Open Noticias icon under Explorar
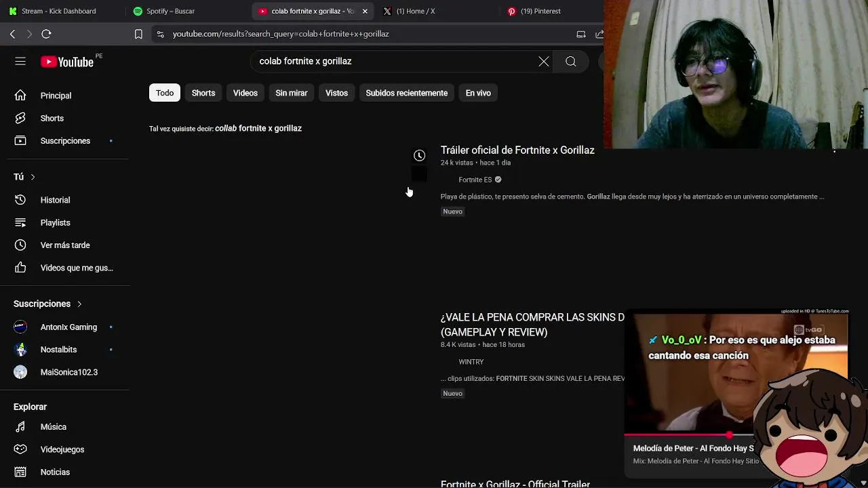The image size is (868, 488). tap(20, 472)
